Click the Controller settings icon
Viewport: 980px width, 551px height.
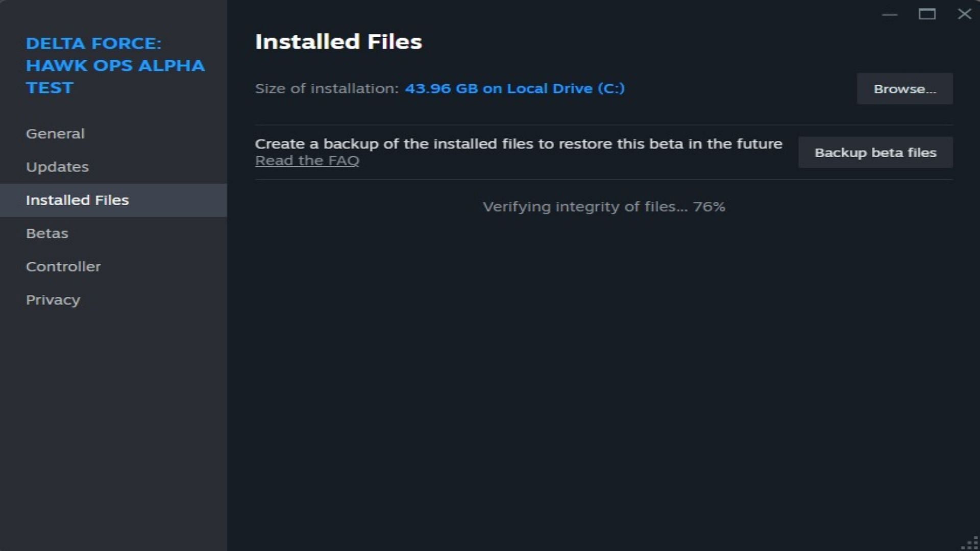click(63, 266)
